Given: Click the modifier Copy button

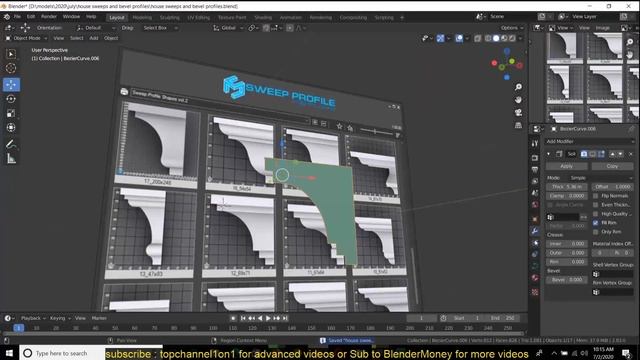Looking at the screenshot, I should 612,166.
